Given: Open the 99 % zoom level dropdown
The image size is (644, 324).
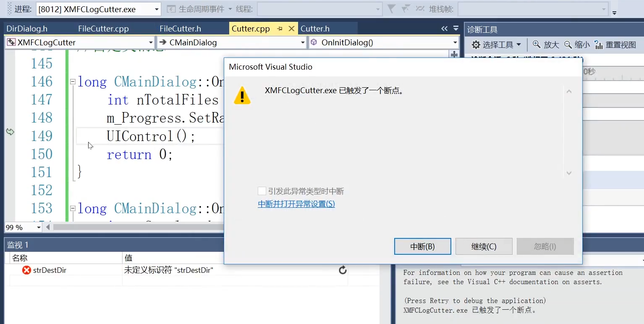Looking at the screenshot, I should (x=24, y=227).
